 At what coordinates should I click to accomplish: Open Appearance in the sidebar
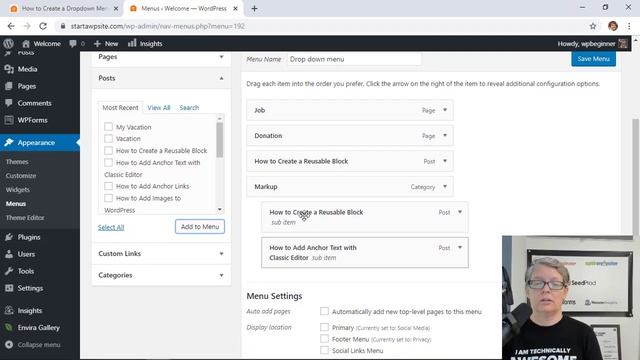(40, 142)
